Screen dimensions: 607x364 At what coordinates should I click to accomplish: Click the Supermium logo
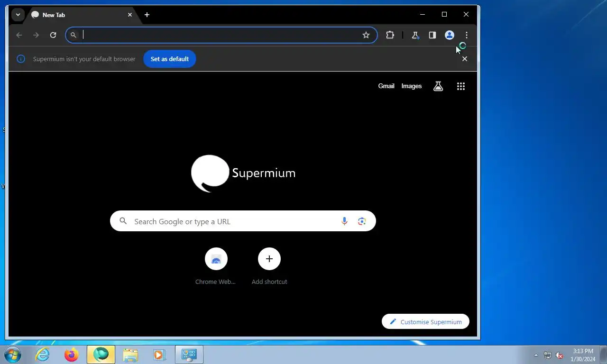[x=243, y=173]
